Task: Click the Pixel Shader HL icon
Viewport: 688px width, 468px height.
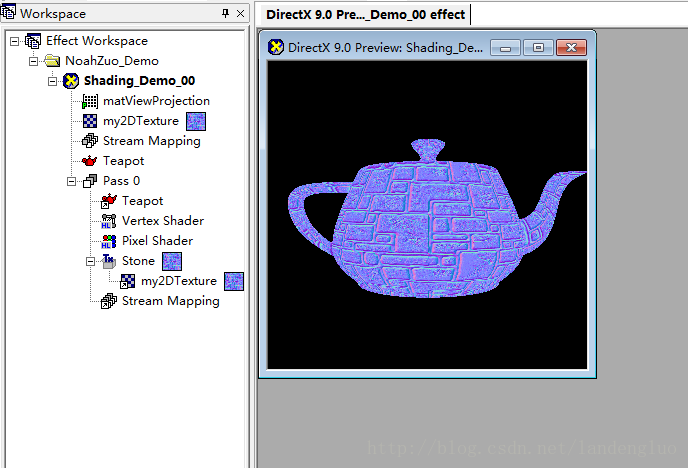Action: point(109,241)
